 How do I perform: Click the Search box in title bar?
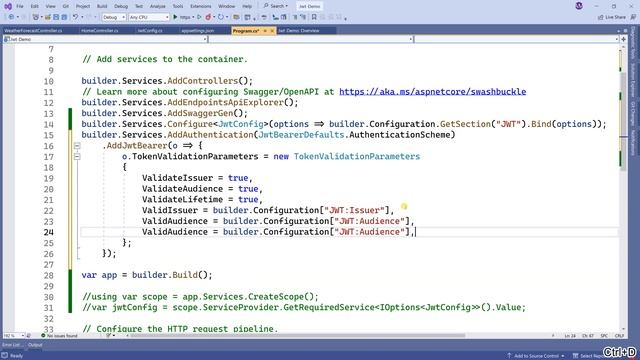pos(276,6)
